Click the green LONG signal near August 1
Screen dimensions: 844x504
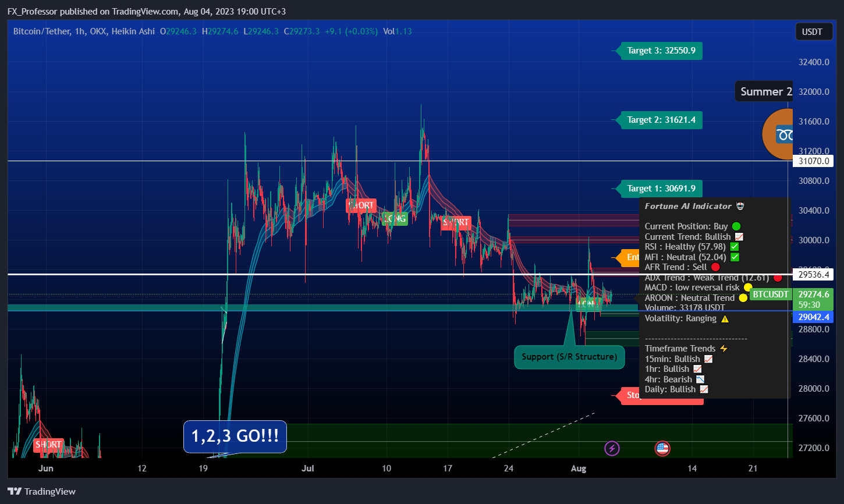point(588,304)
